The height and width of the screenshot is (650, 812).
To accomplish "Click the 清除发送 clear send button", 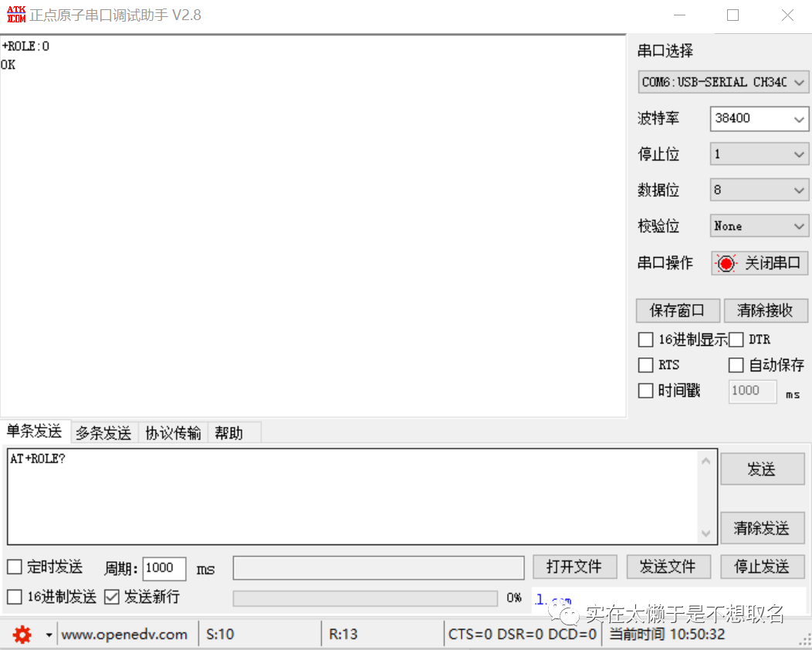I will click(763, 528).
